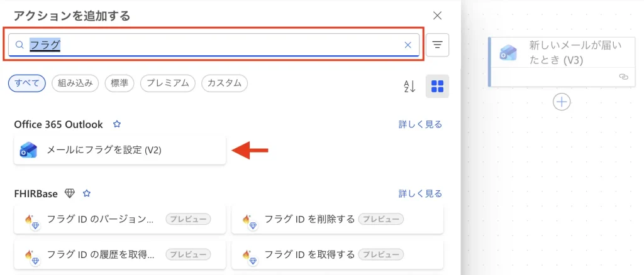
Task: Click the link icon on the trigger card
Action: coord(623,76)
